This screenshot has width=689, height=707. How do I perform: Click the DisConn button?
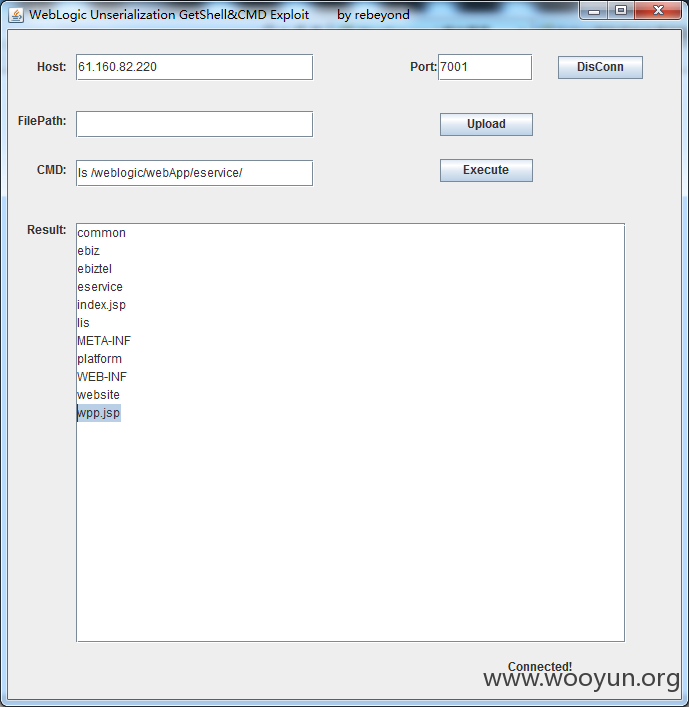600,67
